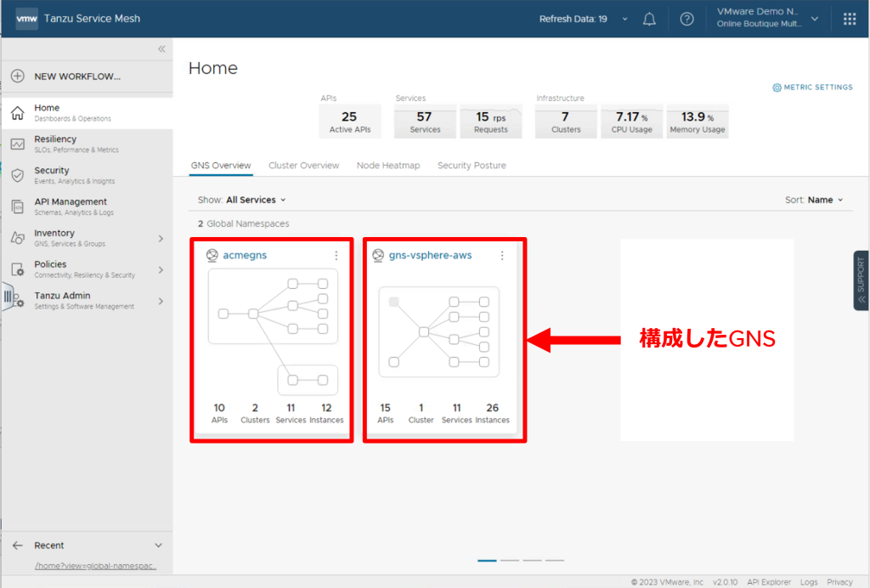Expand the Policies submenu arrow
870x588 pixels.
[x=161, y=269]
